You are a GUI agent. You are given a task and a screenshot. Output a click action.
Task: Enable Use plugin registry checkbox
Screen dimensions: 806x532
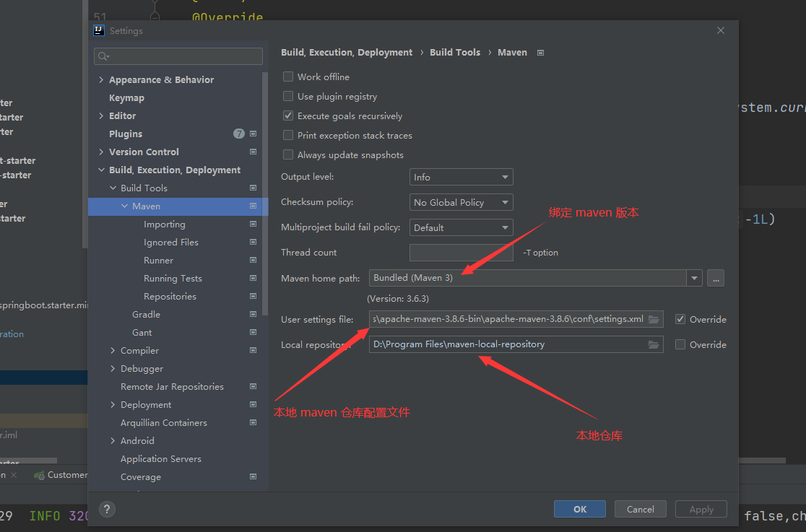tap(288, 96)
